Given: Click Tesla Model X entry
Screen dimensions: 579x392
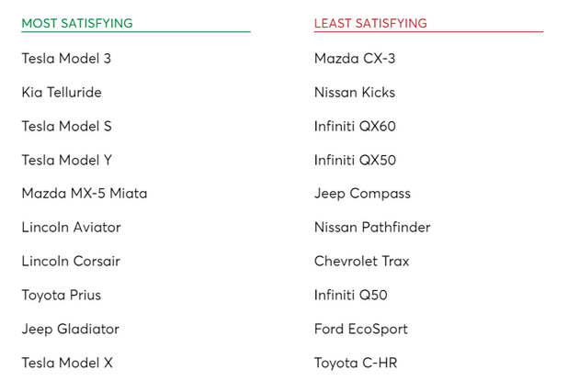Looking at the screenshot, I should (x=67, y=363).
